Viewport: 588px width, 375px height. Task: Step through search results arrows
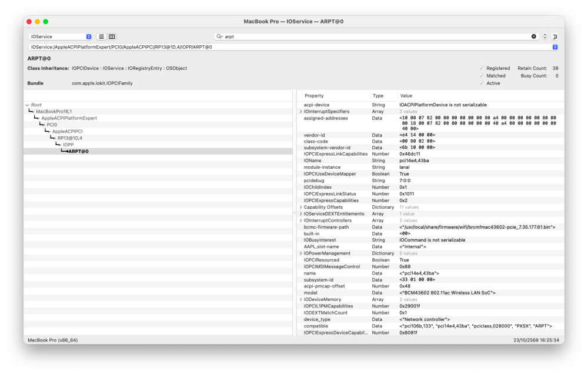click(545, 37)
